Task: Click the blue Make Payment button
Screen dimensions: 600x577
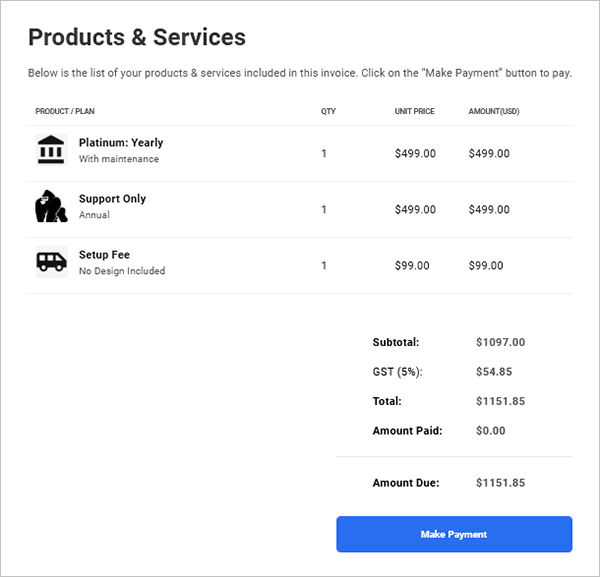Action: 454,534
